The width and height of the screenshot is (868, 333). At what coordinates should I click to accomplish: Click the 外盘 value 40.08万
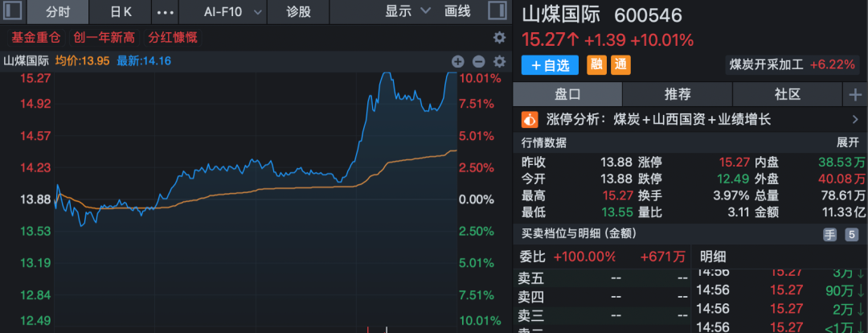click(x=842, y=179)
